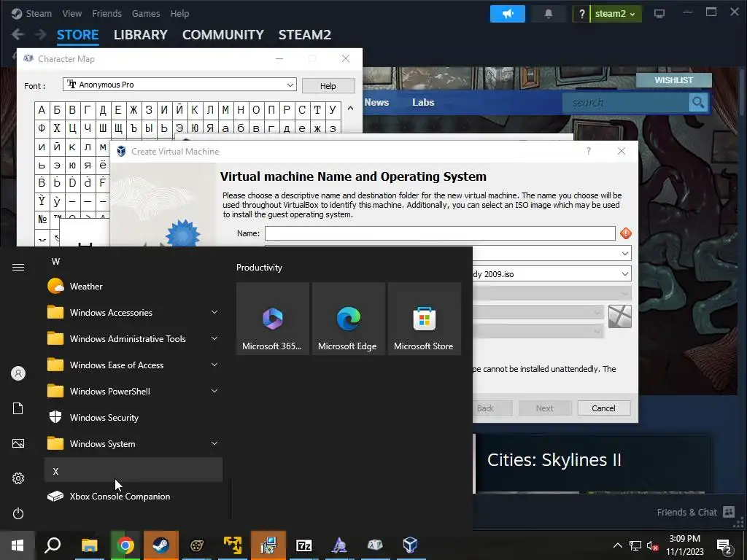Open the steam2 account dropdown
The width and height of the screenshot is (747, 560).
[615, 14]
